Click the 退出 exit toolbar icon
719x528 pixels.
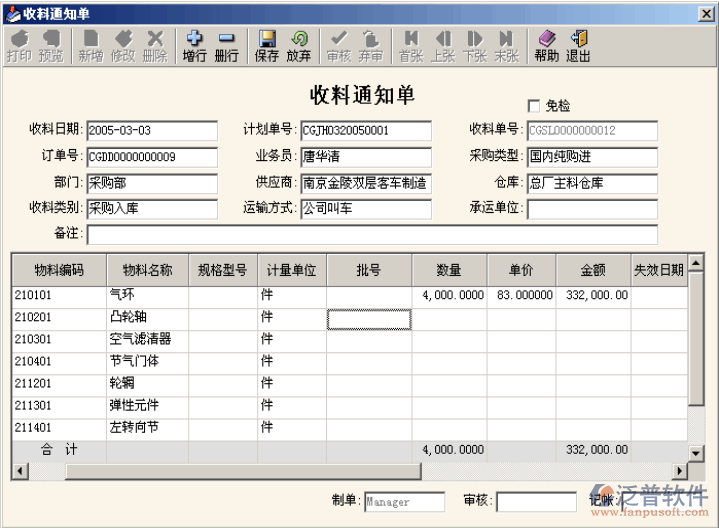pos(578,45)
